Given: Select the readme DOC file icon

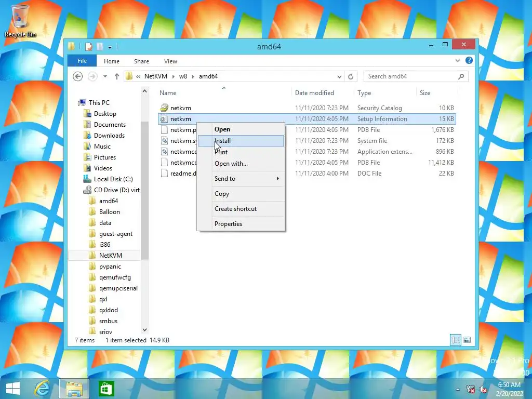Looking at the screenshot, I should [x=164, y=174].
